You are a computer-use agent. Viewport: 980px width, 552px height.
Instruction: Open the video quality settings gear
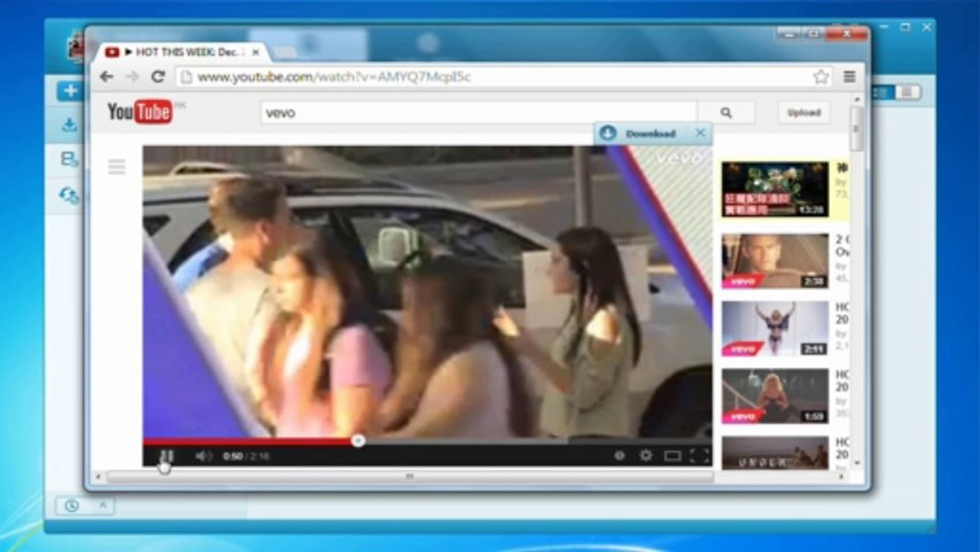[647, 454]
